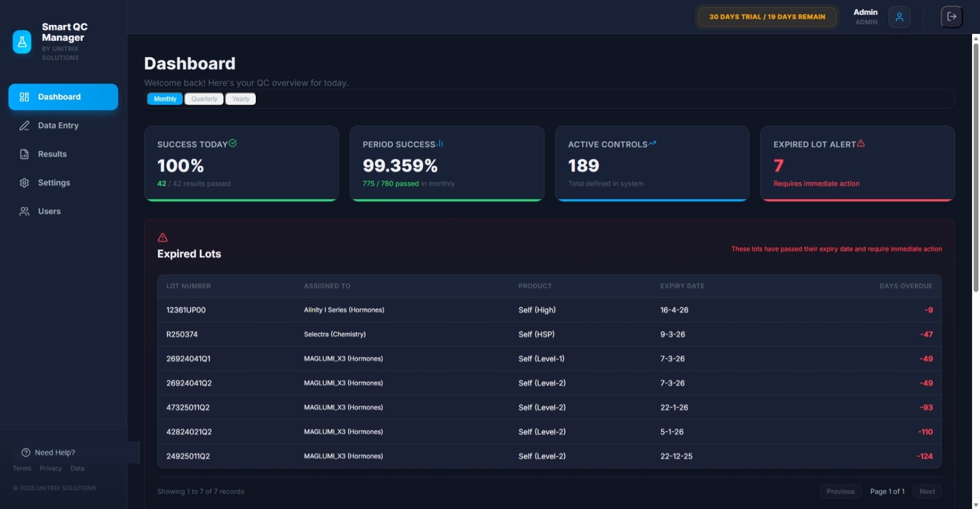980x509 pixels.
Task: Switch to the Quarterly period tab
Action: 204,99
